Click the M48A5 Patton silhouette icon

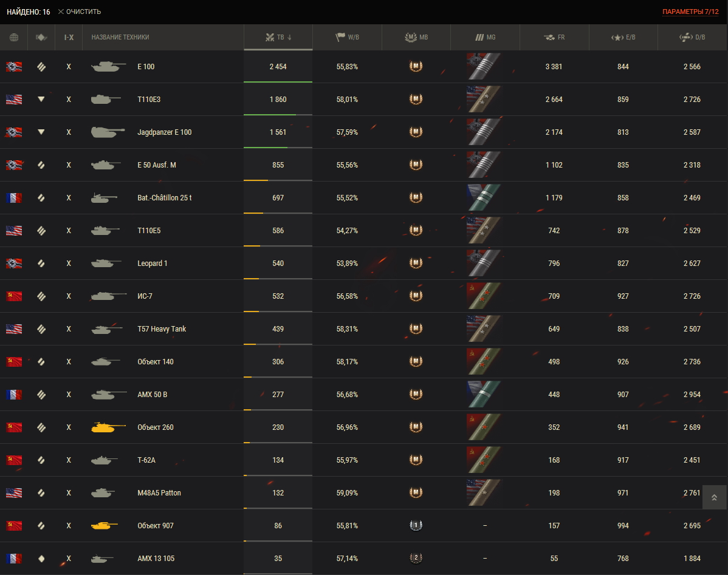point(103,493)
